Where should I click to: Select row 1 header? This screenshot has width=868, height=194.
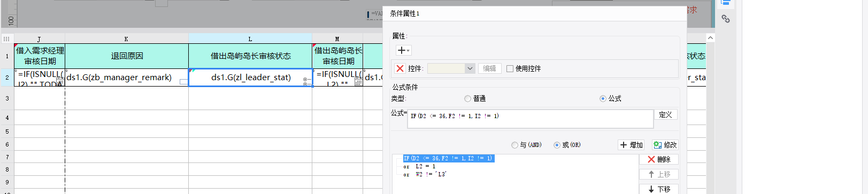pos(7,56)
